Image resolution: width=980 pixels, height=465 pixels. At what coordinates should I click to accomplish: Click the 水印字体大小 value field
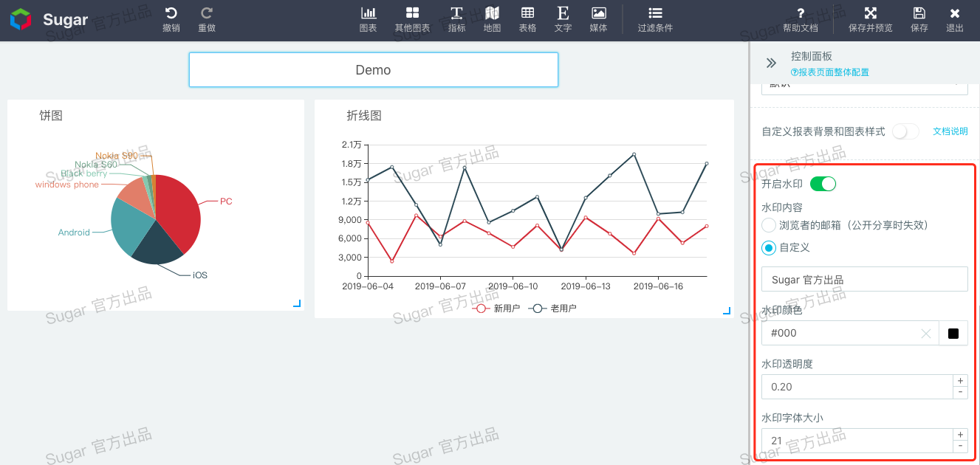857,441
